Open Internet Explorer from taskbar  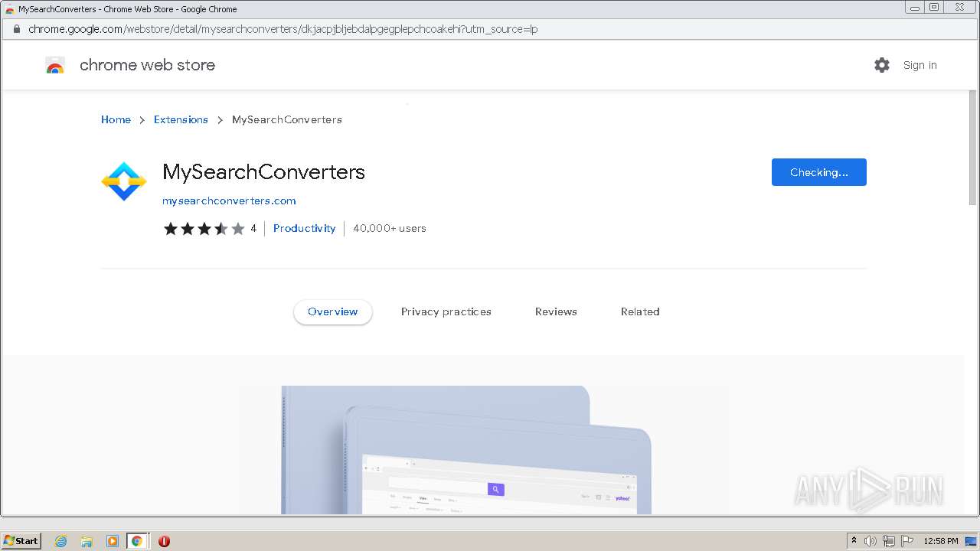click(61, 541)
